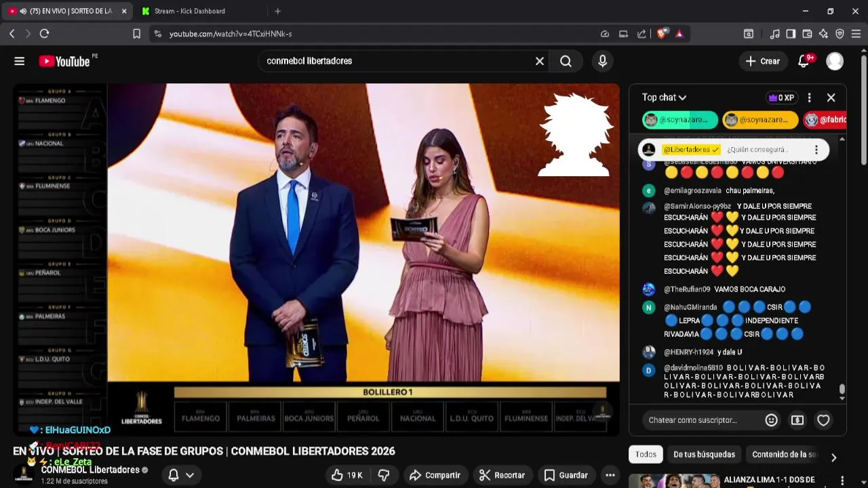
Task: Run search with magnifier button
Action: [x=566, y=61]
